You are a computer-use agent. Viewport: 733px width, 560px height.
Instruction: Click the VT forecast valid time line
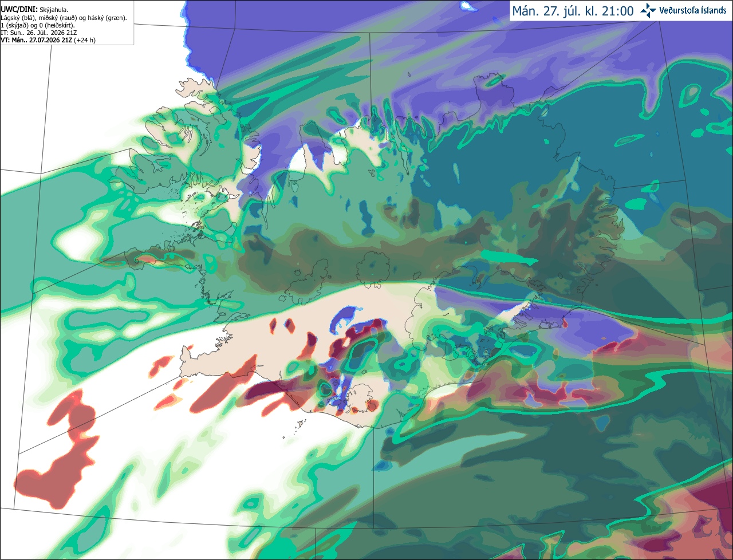point(48,40)
